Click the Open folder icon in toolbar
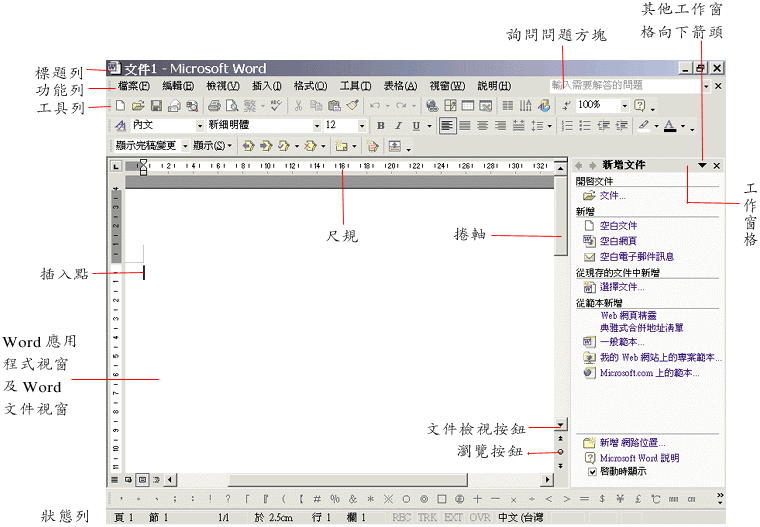This screenshot has height=527, width=760. [x=138, y=105]
